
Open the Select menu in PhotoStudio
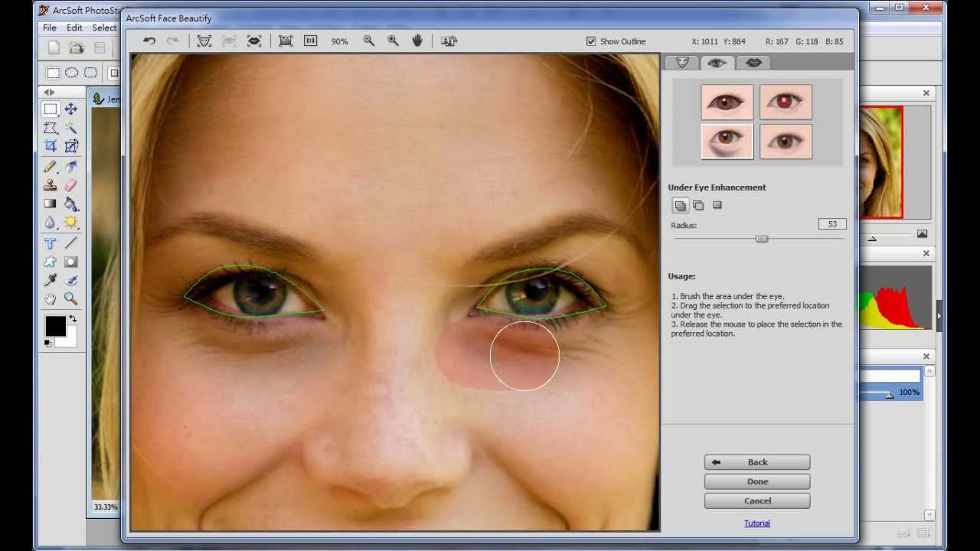pos(104,28)
